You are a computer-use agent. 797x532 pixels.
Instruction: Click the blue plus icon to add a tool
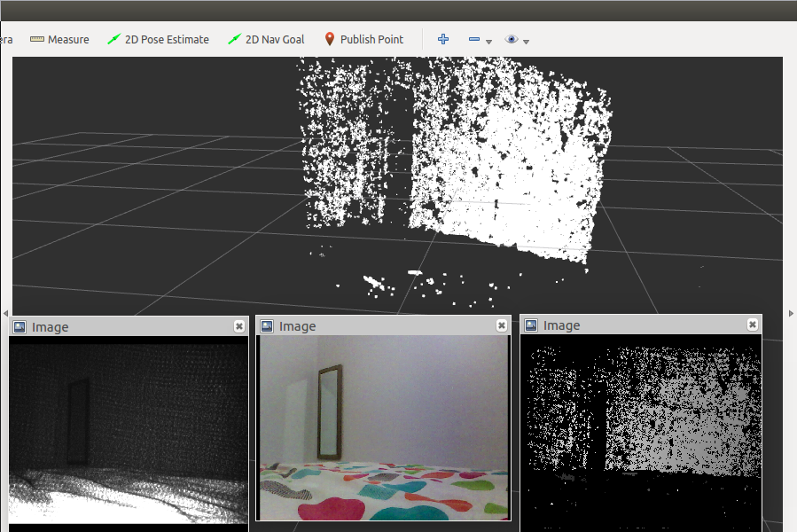442,39
